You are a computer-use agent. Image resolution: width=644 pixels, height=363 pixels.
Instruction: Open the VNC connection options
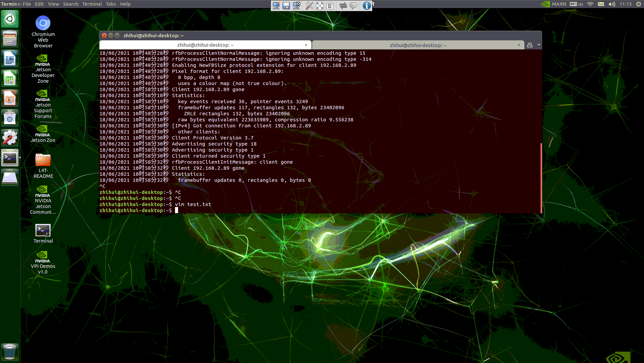click(x=309, y=6)
